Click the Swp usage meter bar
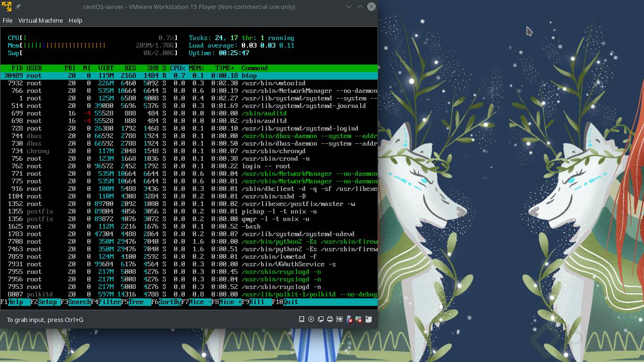 coord(92,53)
